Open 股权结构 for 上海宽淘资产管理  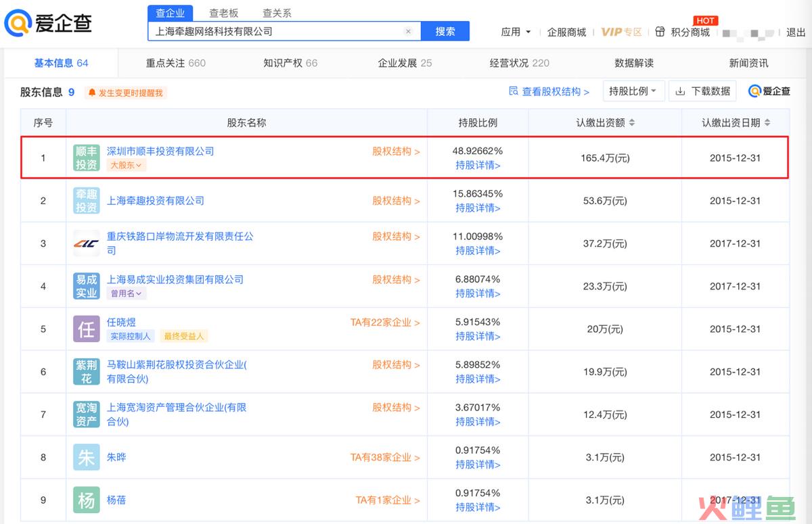396,408
